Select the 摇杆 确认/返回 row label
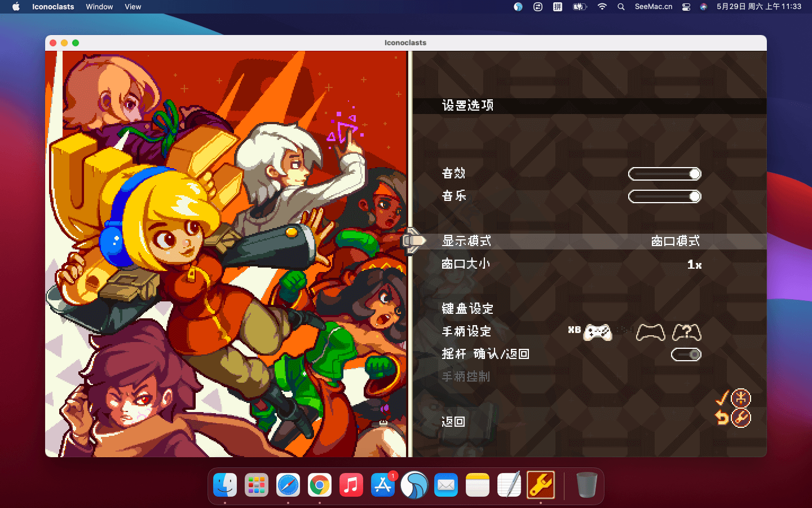The image size is (812, 508). pos(486,354)
